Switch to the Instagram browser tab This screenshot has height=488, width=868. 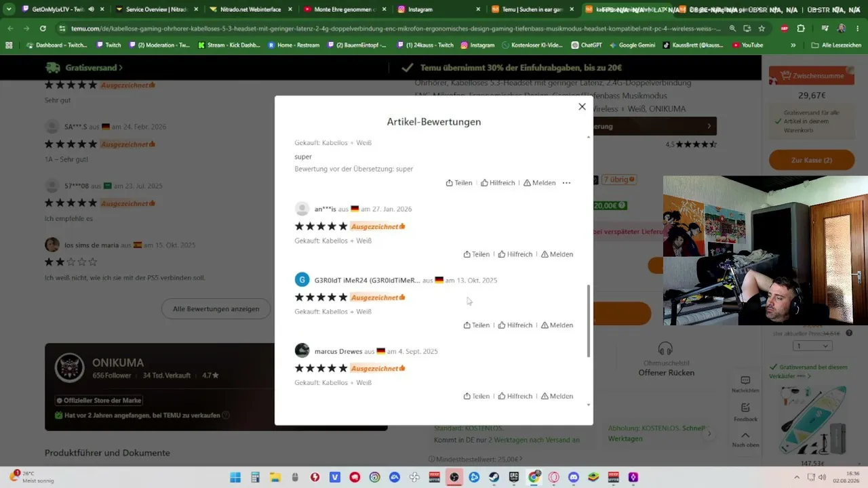[x=438, y=9]
